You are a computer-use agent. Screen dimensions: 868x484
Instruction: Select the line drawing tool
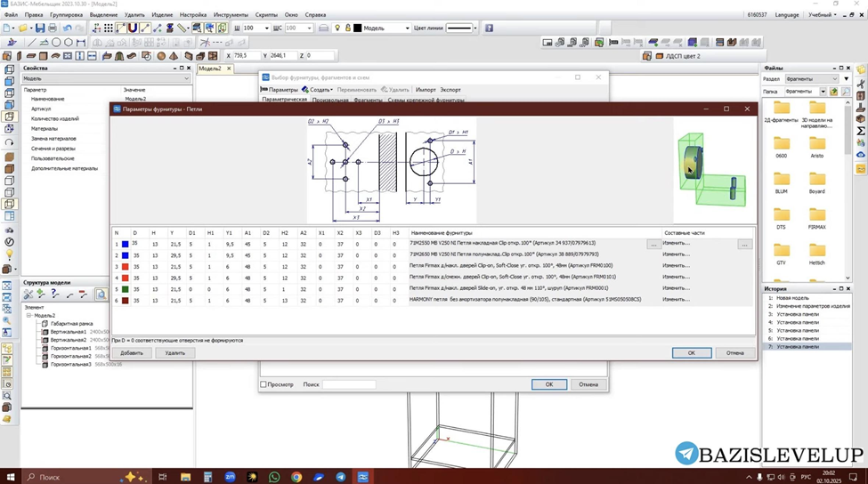point(31,42)
